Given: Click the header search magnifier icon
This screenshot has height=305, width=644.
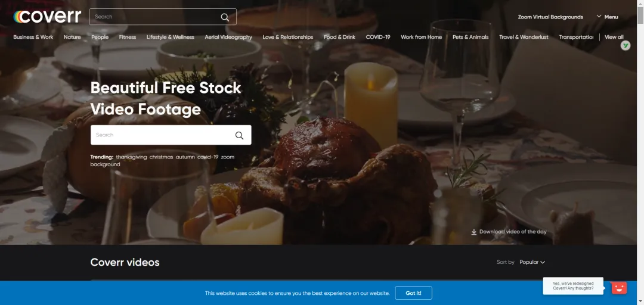Looking at the screenshot, I should 225,17.
